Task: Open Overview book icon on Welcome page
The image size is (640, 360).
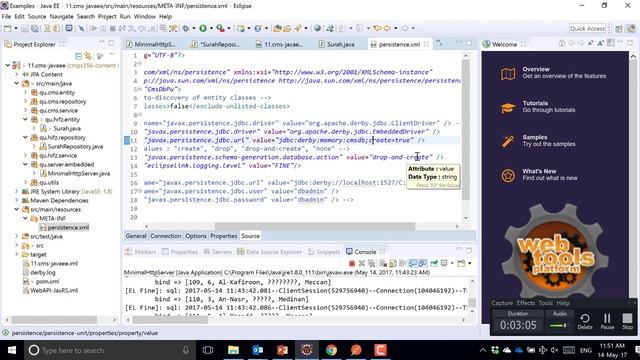Action: [508, 74]
